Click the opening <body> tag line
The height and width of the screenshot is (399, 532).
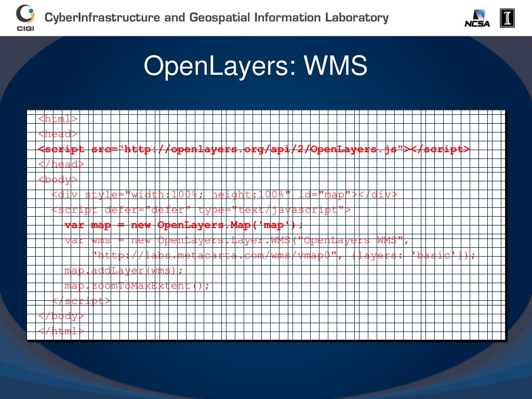coord(58,179)
